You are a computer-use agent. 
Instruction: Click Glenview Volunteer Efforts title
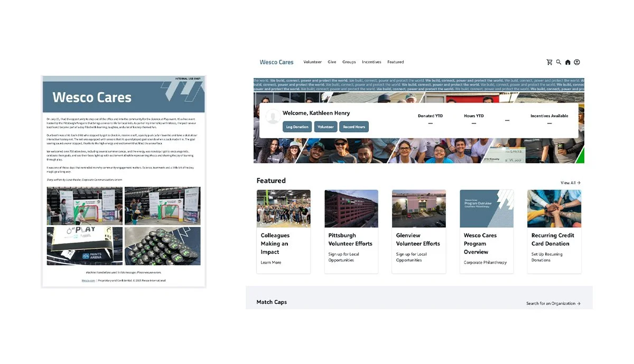click(418, 240)
